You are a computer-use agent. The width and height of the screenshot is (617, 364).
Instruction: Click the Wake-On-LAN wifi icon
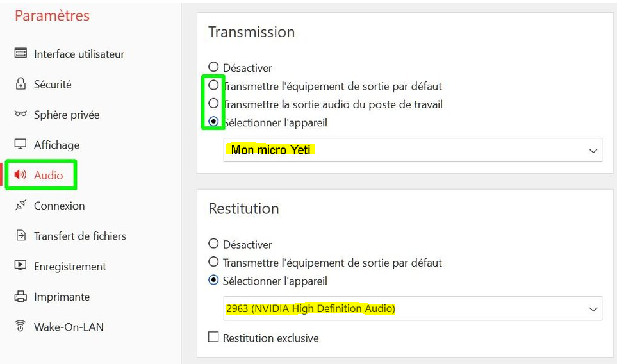click(21, 326)
